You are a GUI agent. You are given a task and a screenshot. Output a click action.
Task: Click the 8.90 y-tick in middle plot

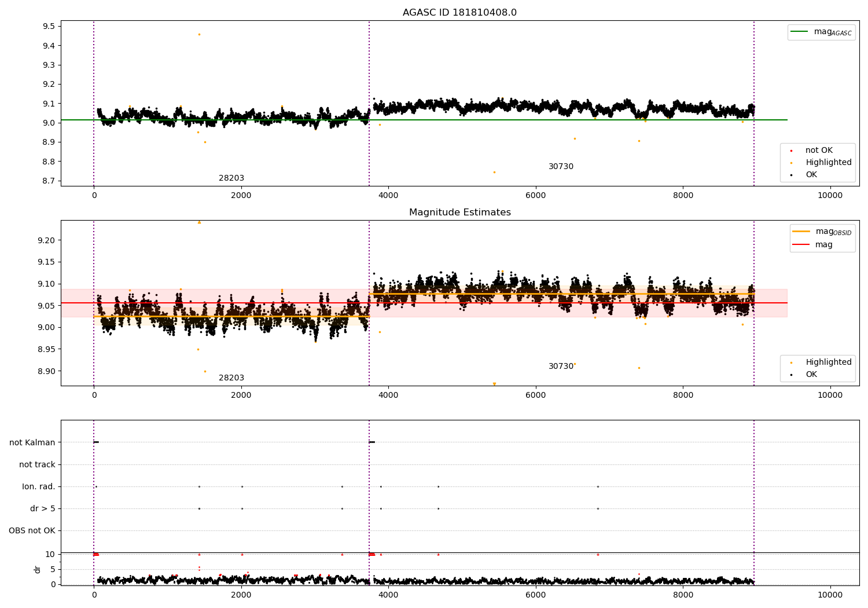pos(46,371)
